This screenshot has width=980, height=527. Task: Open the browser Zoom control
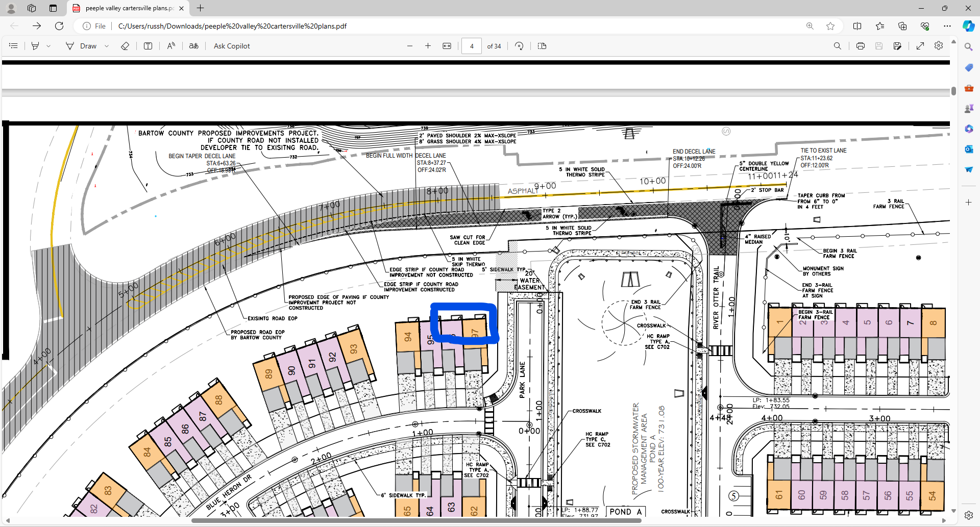[810, 26]
